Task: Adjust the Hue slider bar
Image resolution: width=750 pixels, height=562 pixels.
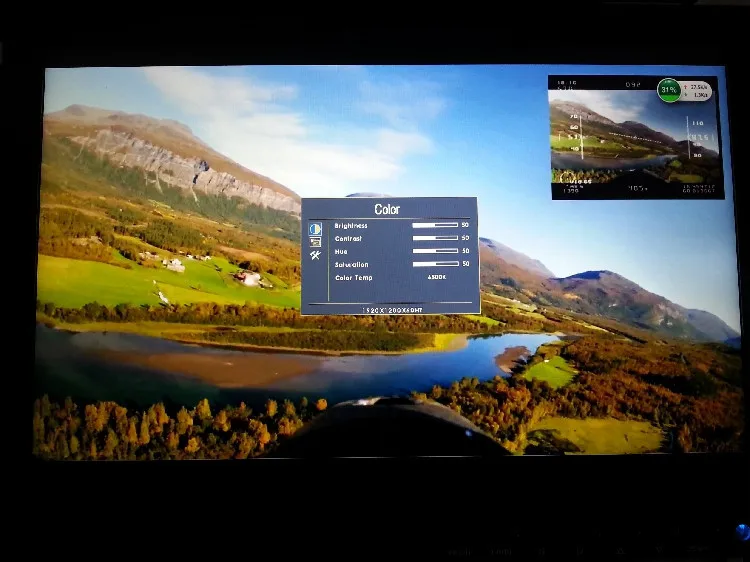Action: (x=435, y=251)
